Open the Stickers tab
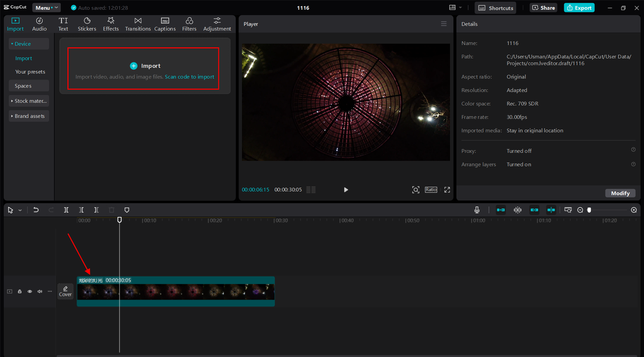The width and height of the screenshot is (644, 357). coord(87,24)
